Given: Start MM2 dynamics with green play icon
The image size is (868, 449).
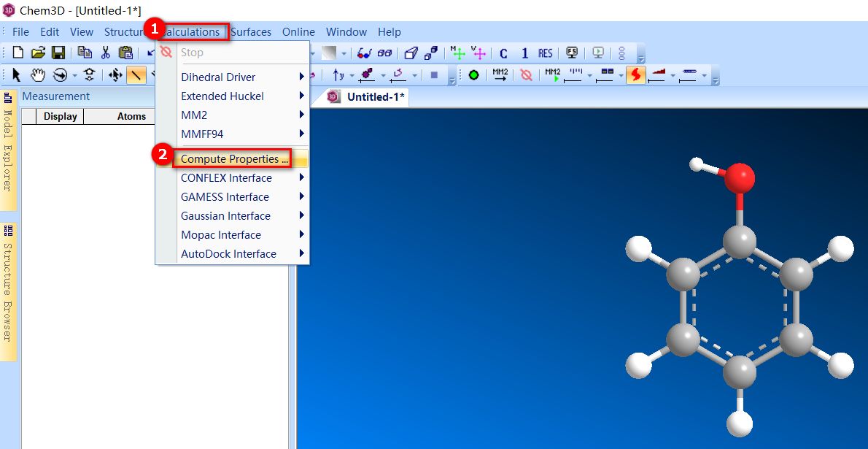Looking at the screenshot, I should point(552,74).
